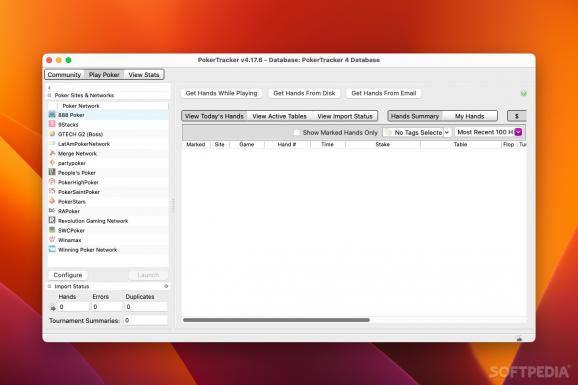Click the Errors count field

coord(107,307)
